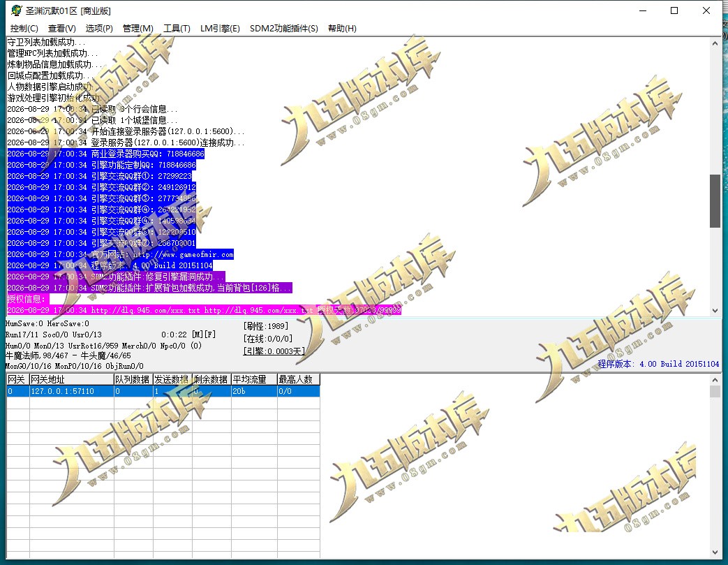Open the 查看(V) menu
This screenshot has width=728, height=565.
(61, 29)
